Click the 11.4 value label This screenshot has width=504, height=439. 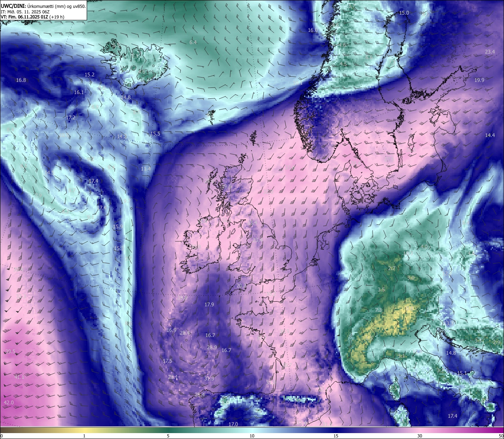(x=146, y=169)
